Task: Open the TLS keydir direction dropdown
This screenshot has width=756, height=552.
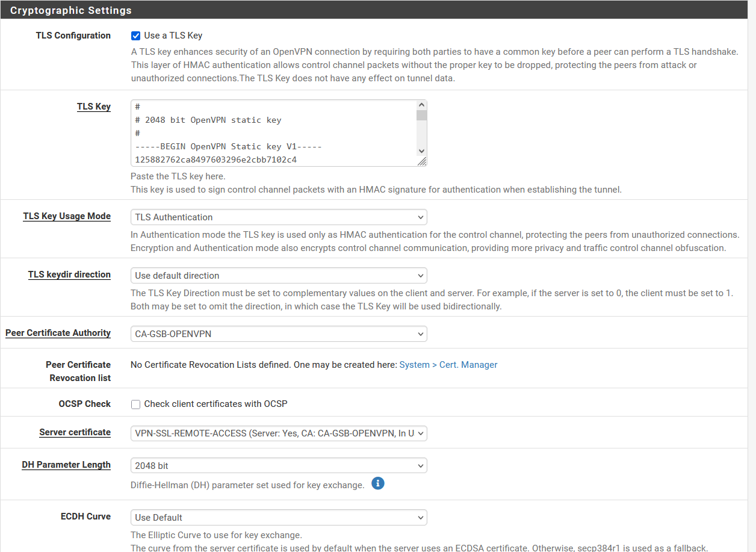Action: [x=278, y=275]
